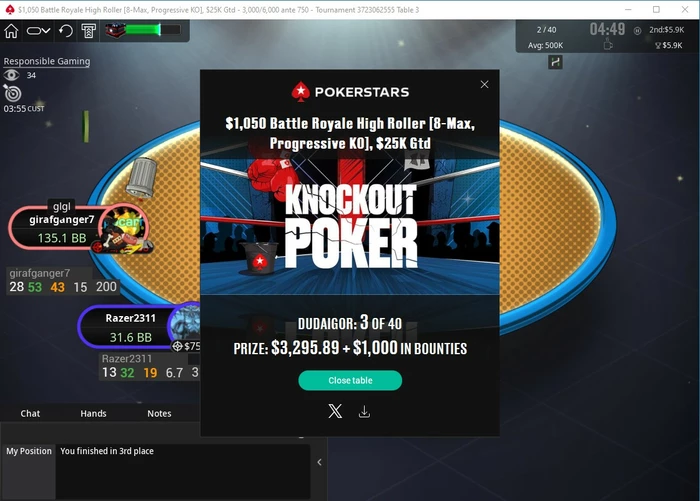
Task: Click the target session timer icon
Action: click(12, 93)
